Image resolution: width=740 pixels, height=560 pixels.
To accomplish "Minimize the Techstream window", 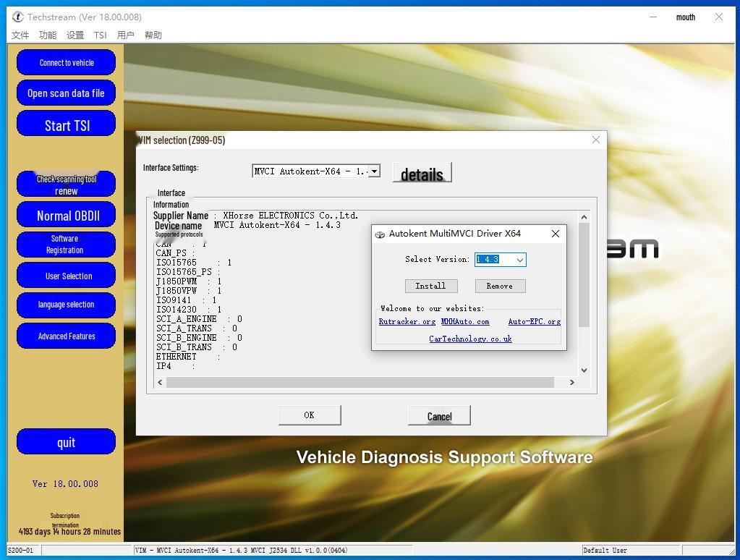I will pyautogui.click(x=653, y=17).
